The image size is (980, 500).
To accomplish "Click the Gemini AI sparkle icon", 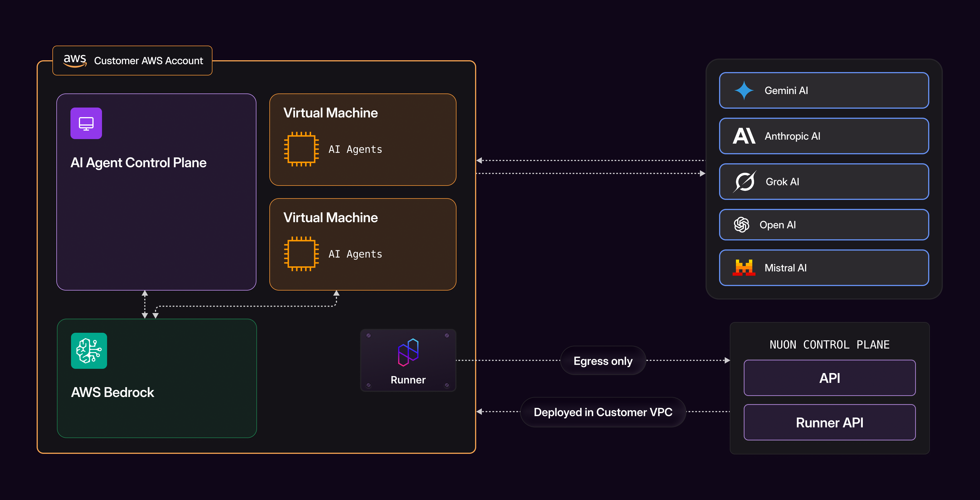I will point(745,90).
